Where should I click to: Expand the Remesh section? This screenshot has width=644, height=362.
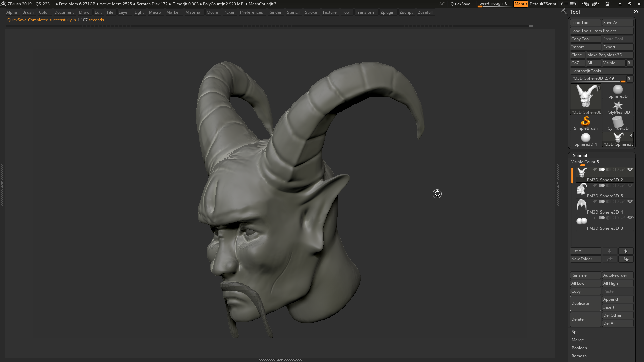point(579,356)
